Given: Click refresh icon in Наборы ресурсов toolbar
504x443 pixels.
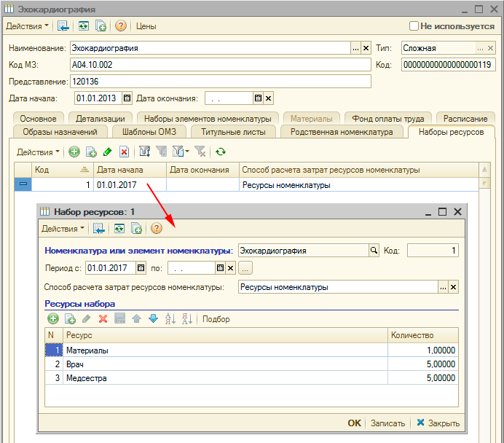Looking at the screenshot, I should coord(220,152).
